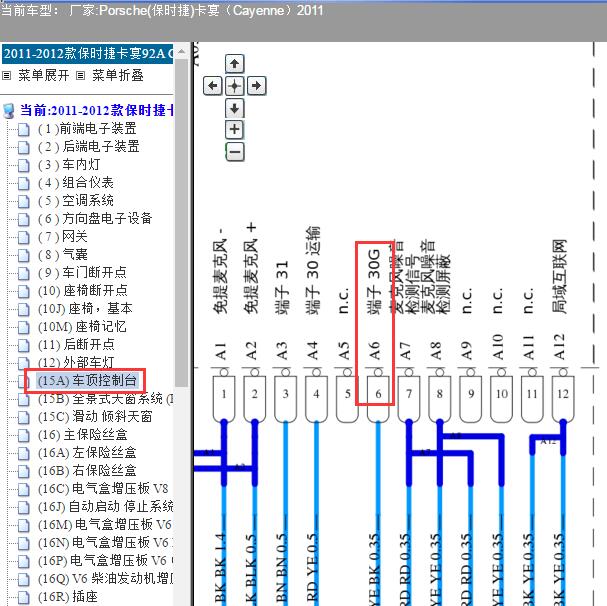This screenshot has width=607, height=606.
Task: Click pin label A12 局域互联网
Action: pos(559,300)
